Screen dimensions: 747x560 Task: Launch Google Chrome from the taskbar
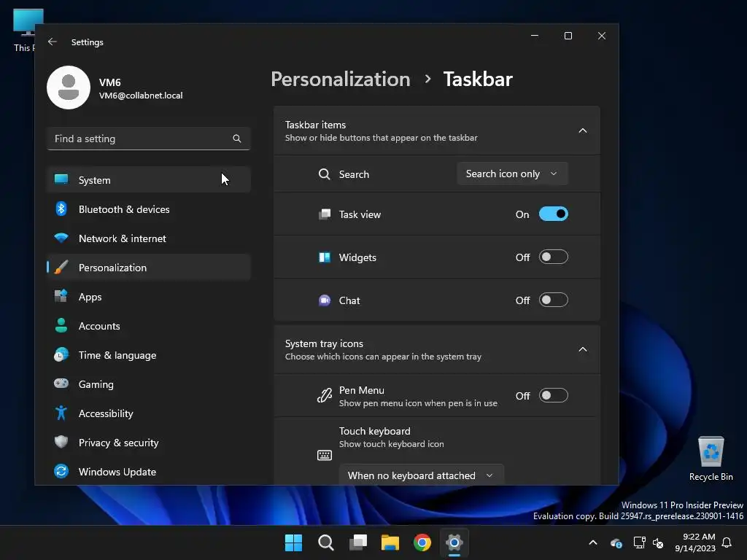tap(422, 542)
